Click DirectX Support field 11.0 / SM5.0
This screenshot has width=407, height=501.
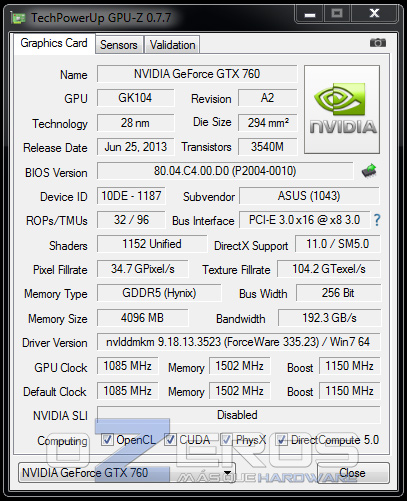pos(338,244)
